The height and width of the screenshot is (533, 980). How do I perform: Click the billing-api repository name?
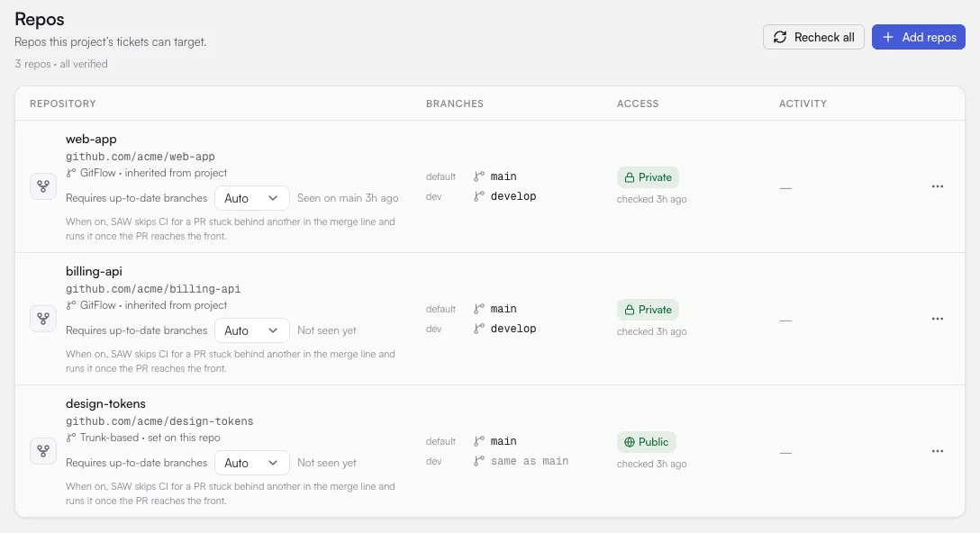tap(94, 272)
